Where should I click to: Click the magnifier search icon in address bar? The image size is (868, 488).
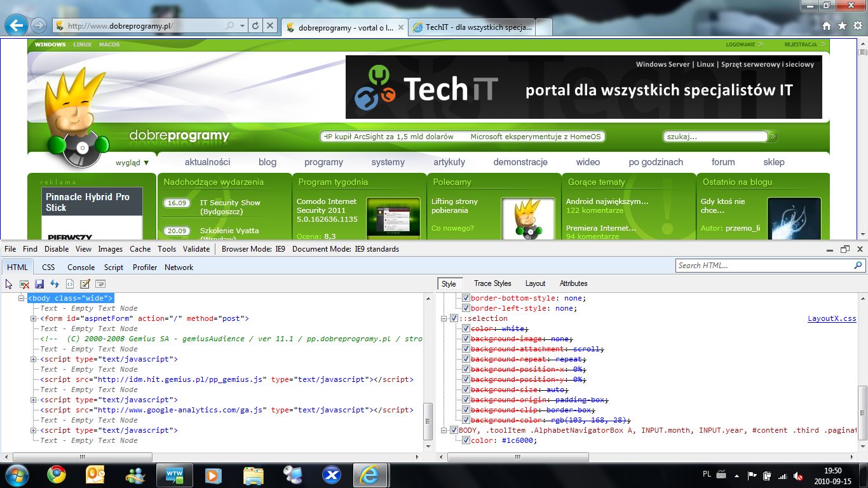(x=230, y=26)
